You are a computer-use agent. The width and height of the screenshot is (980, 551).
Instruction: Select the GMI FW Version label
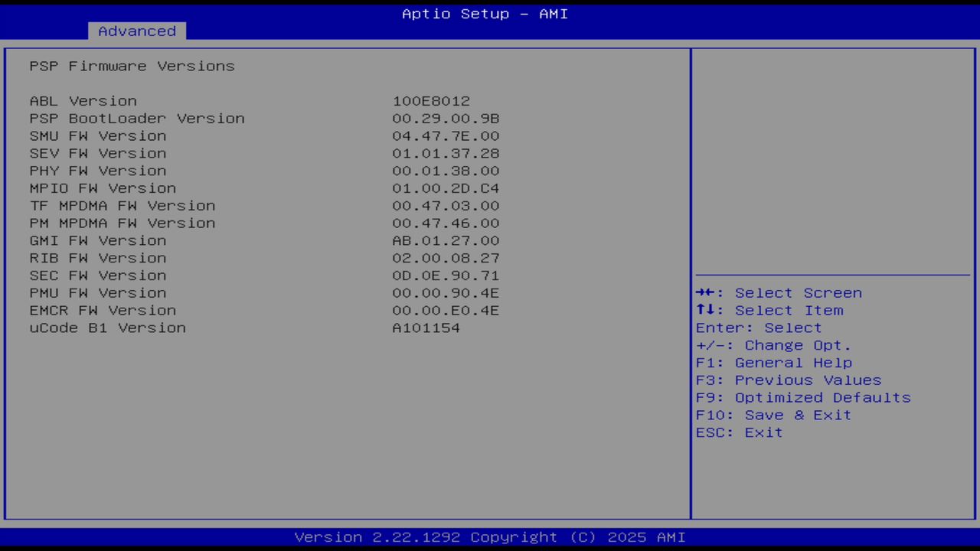[x=98, y=240]
